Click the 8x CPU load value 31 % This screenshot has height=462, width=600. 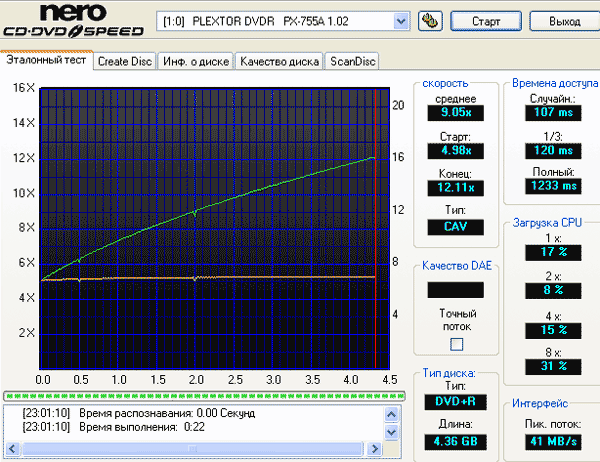point(553,366)
